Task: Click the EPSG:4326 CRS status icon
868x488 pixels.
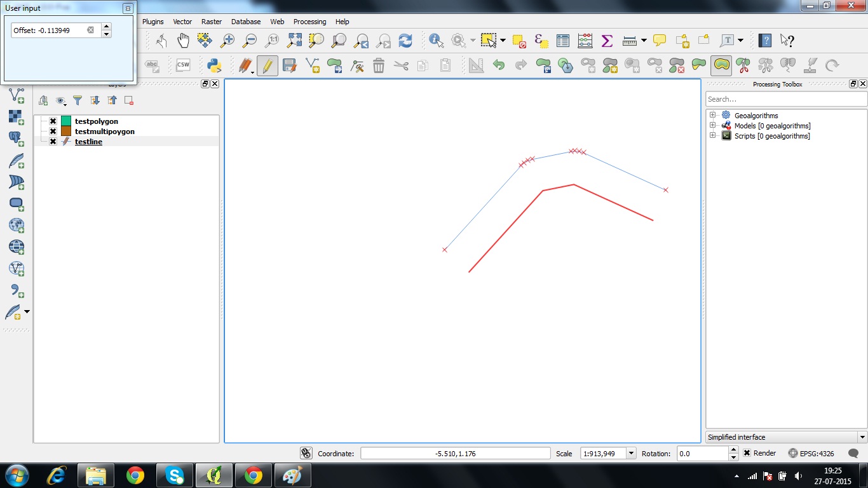Action: click(792, 453)
